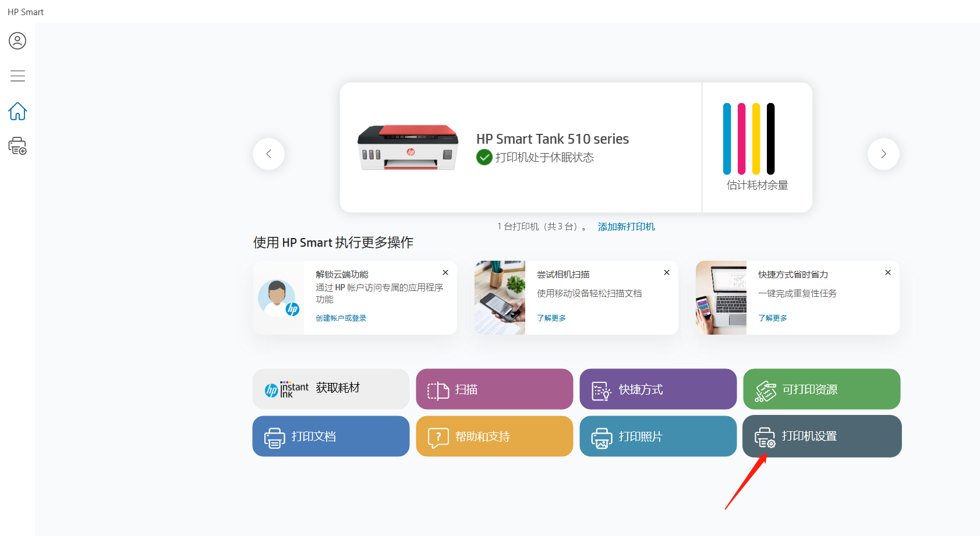Open the 获取耗材 Instant Ink tile
This screenshot has width=980, height=536.
point(331,389)
